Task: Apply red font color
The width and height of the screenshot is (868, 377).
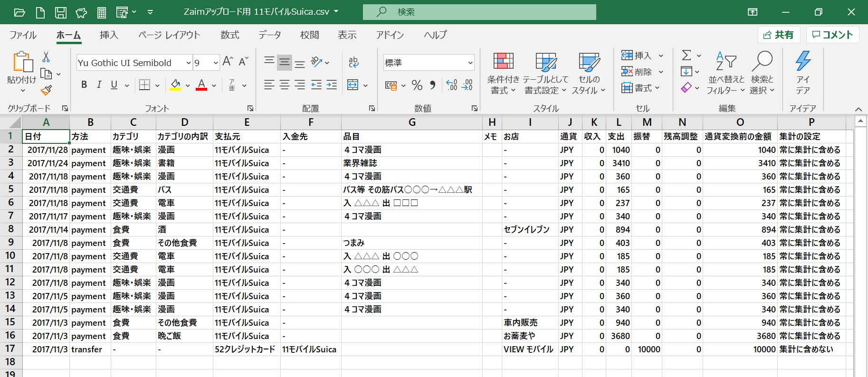Action: [x=201, y=85]
